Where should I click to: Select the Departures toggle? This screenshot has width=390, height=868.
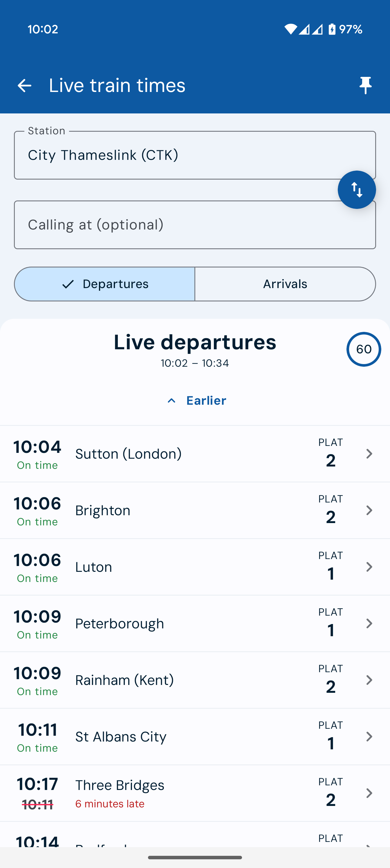pyautogui.click(x=104, y=284)
